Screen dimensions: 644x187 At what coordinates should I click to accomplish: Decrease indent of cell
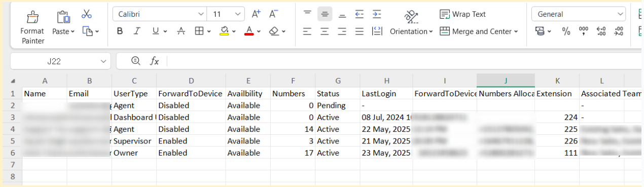coord(360,14)
